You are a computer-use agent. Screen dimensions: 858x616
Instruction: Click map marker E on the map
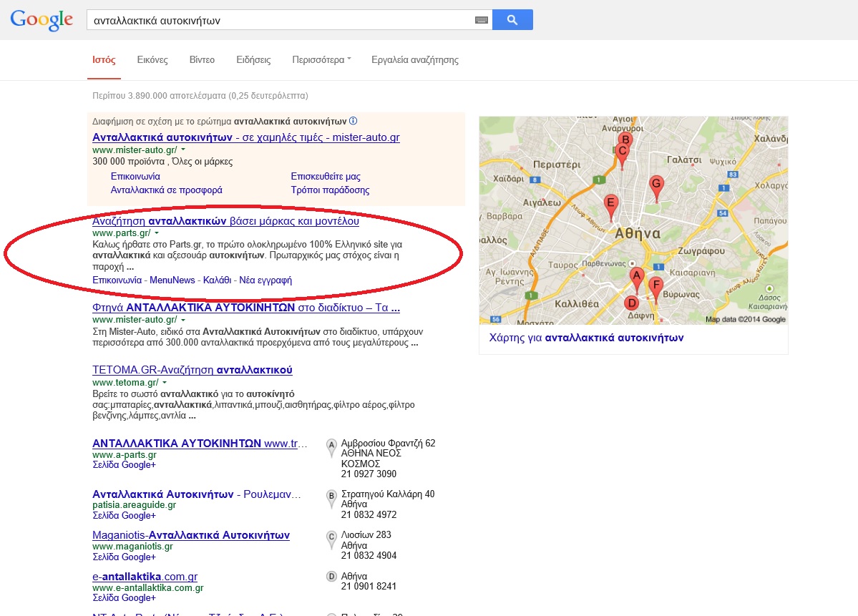coord(610,206)
